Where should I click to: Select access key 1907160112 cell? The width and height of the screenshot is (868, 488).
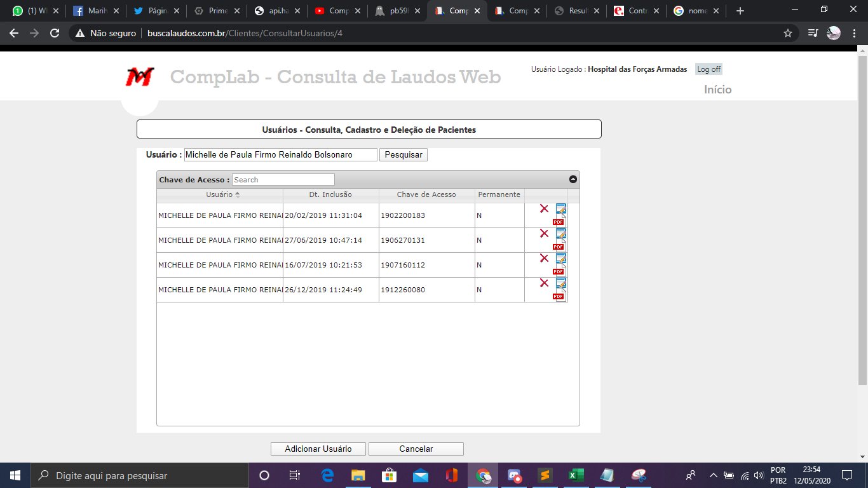427,265
